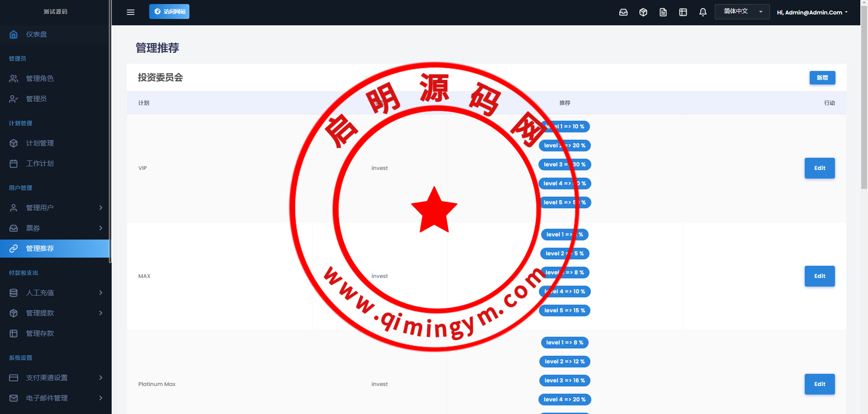Viewport: 868px width, 414px height.
Task: Open the notifications bell icon
Action: pos(703,12)
